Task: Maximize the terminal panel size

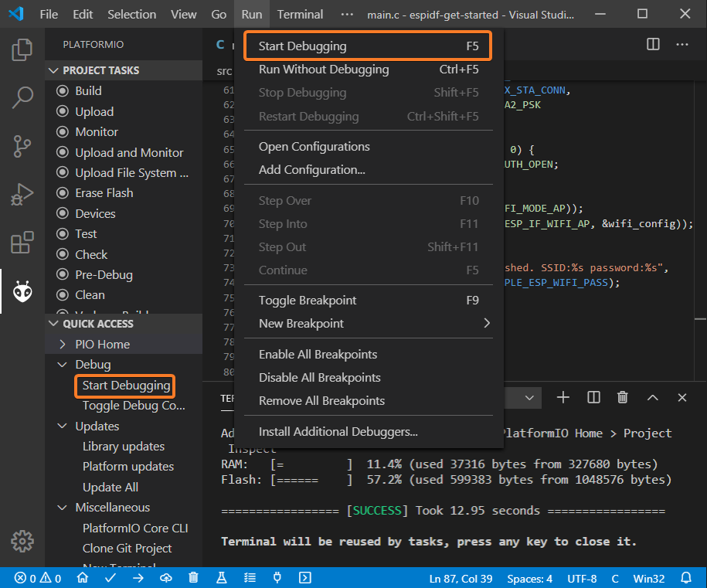Action: coord(652,397)
